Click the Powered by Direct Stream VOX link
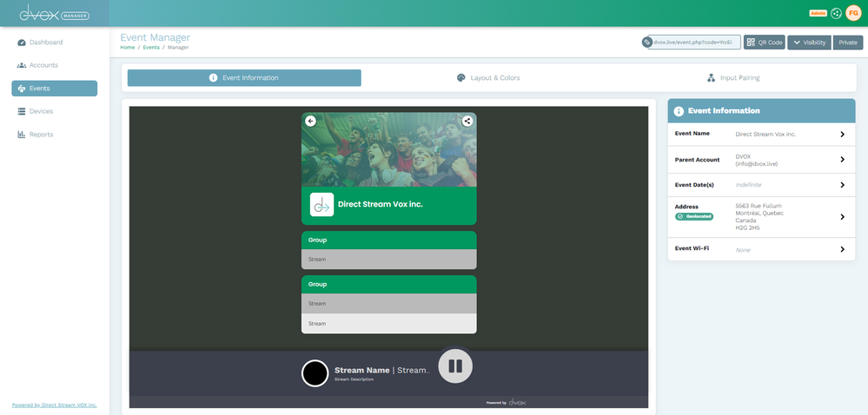The height and width of the screenshot is (415, 868). (54, 405)
